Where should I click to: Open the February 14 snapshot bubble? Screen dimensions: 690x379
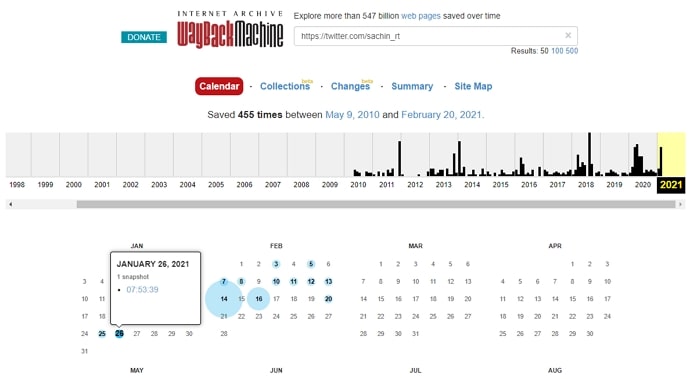(x=224, y=299)
